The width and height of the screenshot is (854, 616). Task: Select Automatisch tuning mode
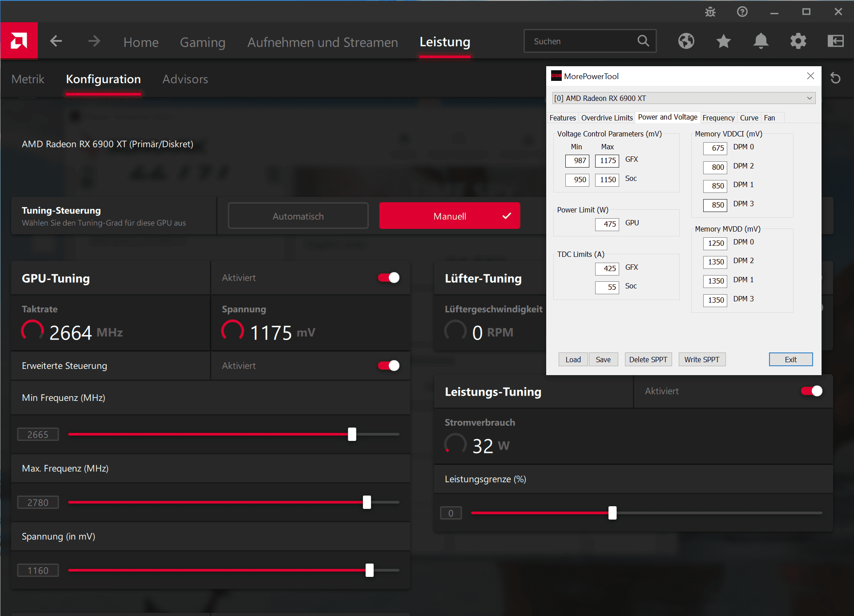pyautogui.click(x=298, y=216)
